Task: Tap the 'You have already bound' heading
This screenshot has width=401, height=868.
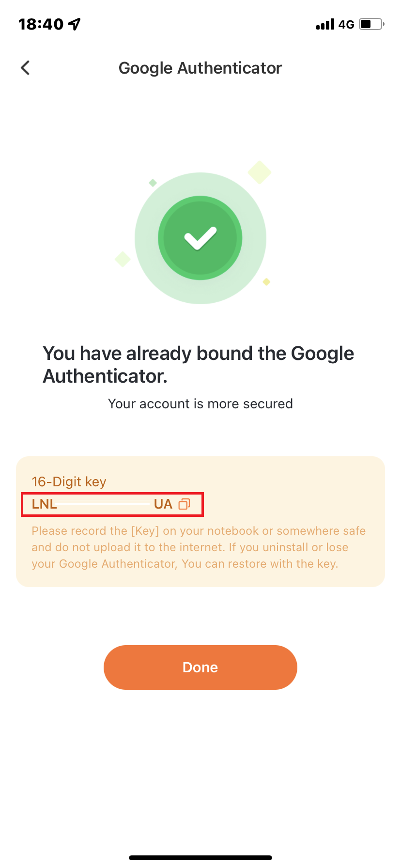Action: tap(199, 365)
